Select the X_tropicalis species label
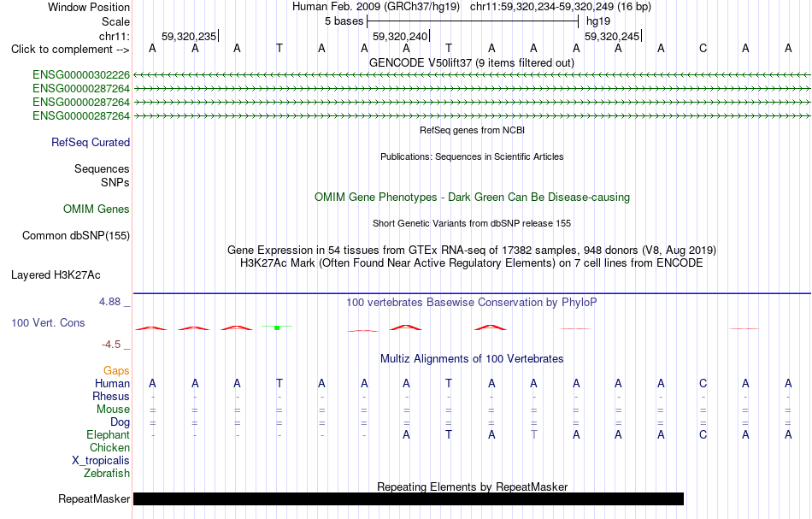This screenshot has height=519, width=812. click(101, 461)
